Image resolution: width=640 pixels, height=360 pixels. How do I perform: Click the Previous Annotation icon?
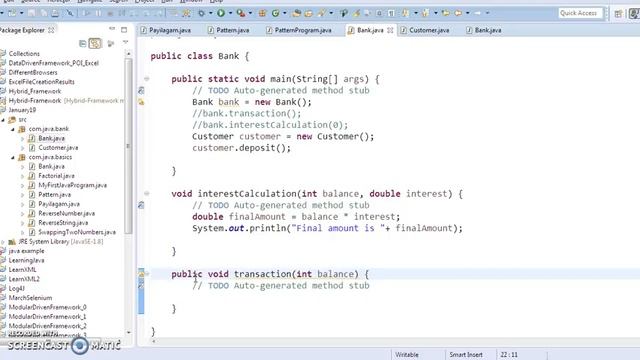click(x=425, y=13)
